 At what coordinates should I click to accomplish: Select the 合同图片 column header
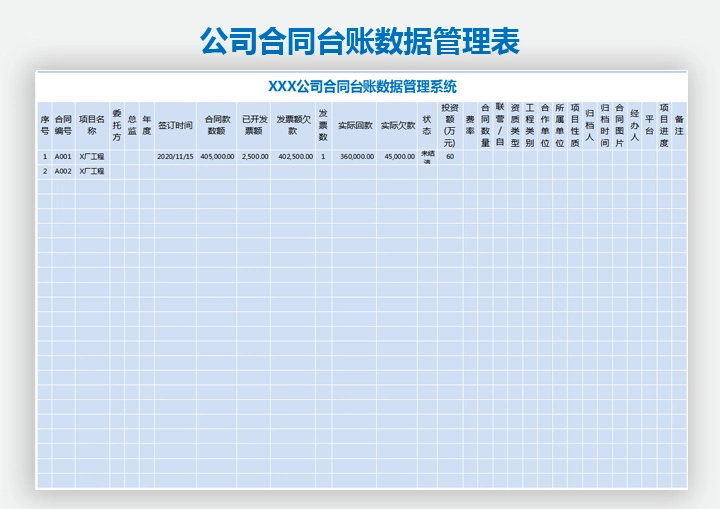(619, 125)
